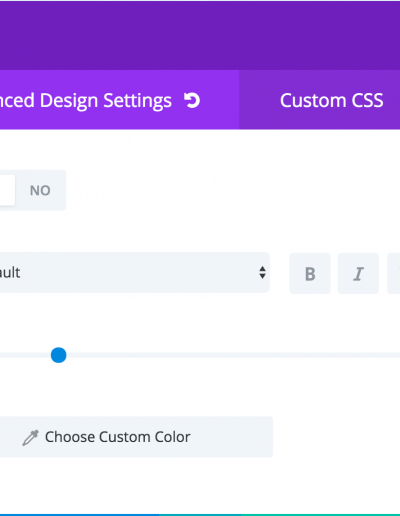This screenshot has width=400, height=516.
Task: Click the slider track right of handle
Action: pos(233,355)
